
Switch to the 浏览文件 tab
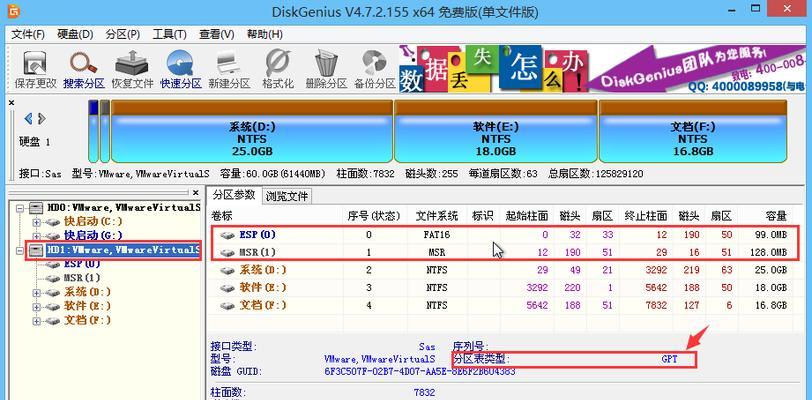tap(287, 196)
